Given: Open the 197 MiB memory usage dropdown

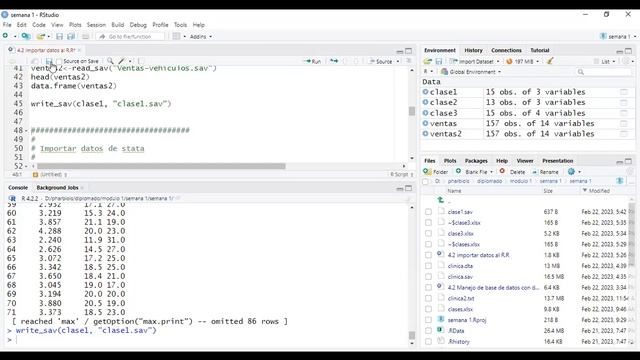Looking at the screenshot, I should [523, 61].
